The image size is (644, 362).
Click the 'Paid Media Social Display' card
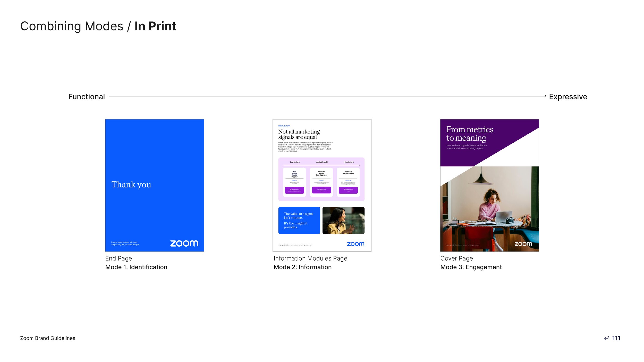(x=294, y=182)
